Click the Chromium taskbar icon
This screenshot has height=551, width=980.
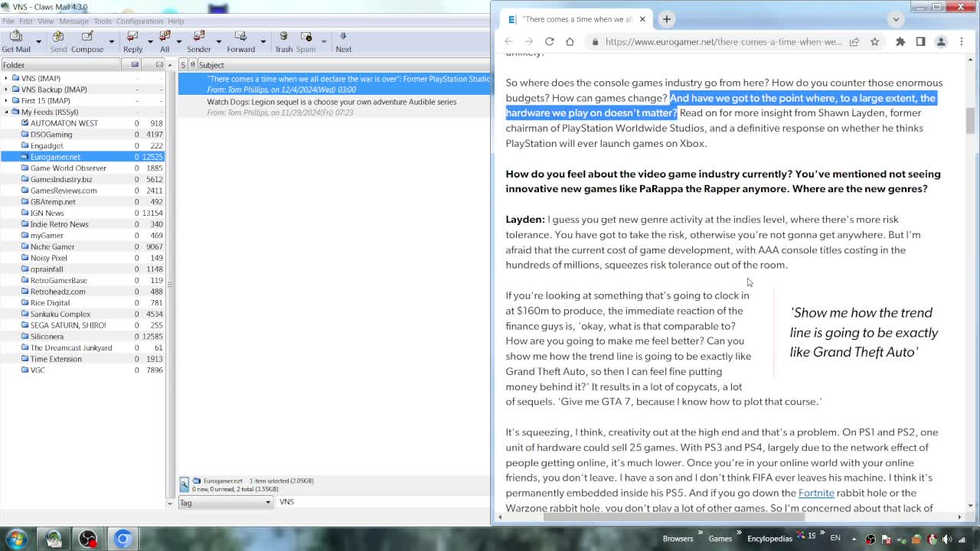pyautogui.click(x=122, y=539)
